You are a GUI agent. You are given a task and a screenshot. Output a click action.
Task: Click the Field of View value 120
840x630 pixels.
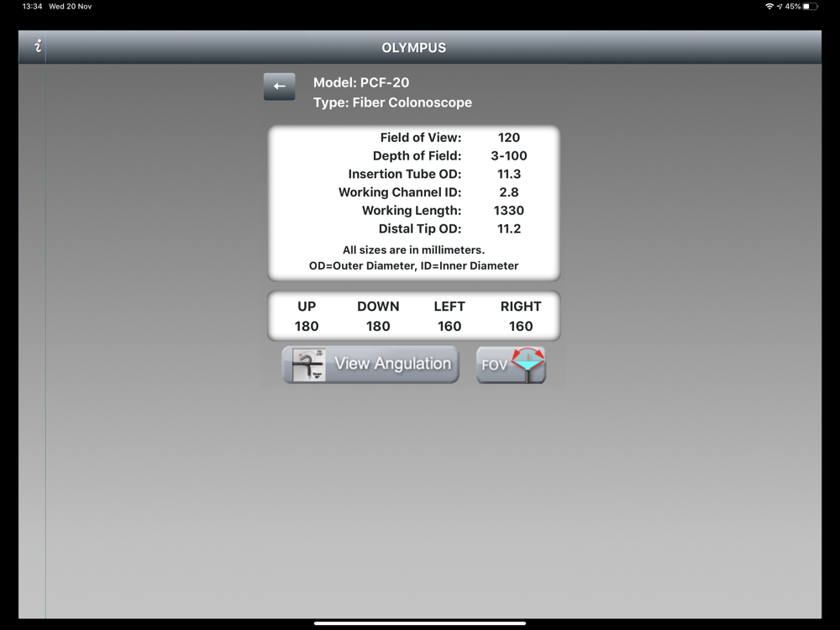coord(509,138)
